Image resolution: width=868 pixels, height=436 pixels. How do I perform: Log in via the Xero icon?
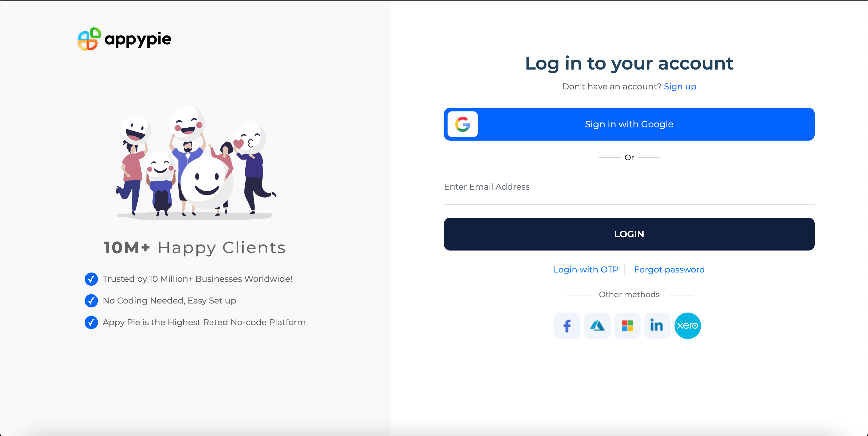688,325
